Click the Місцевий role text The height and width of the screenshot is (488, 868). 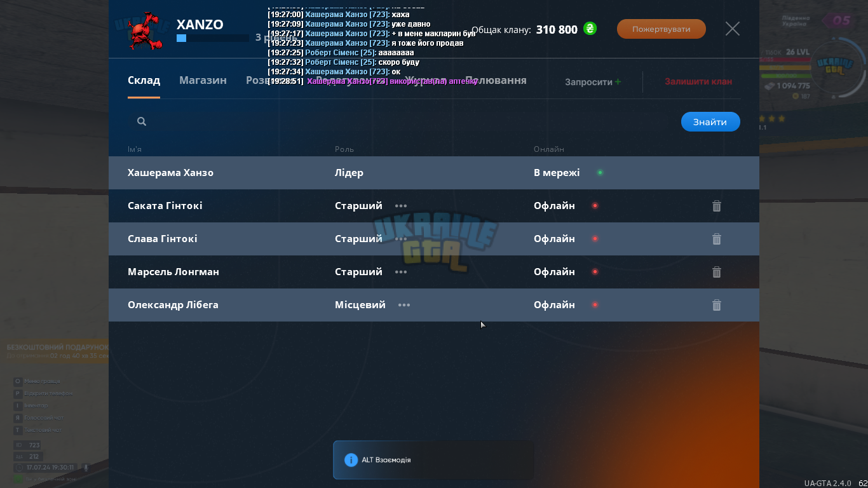coord(360,305)
